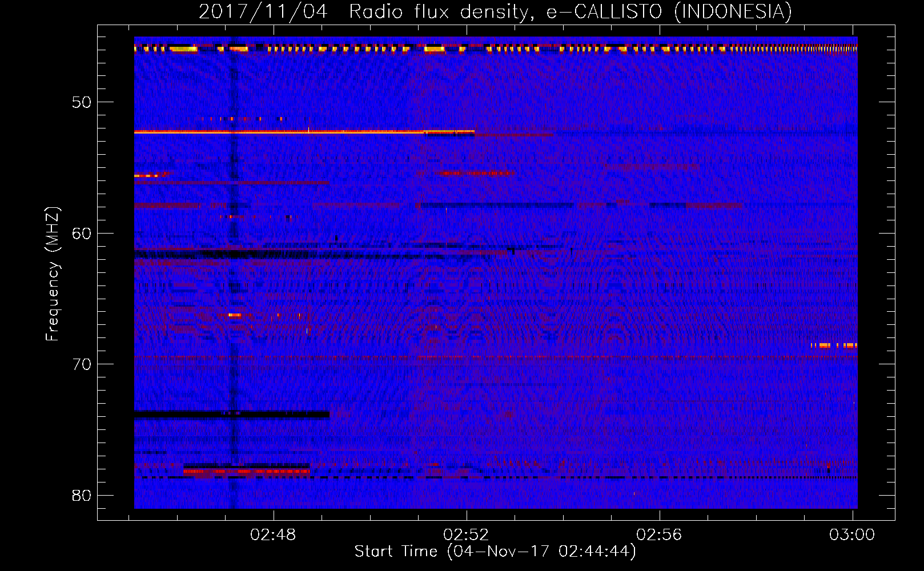
Task: Click the 60 MHz frequency tick label
Action: (81, 233)
